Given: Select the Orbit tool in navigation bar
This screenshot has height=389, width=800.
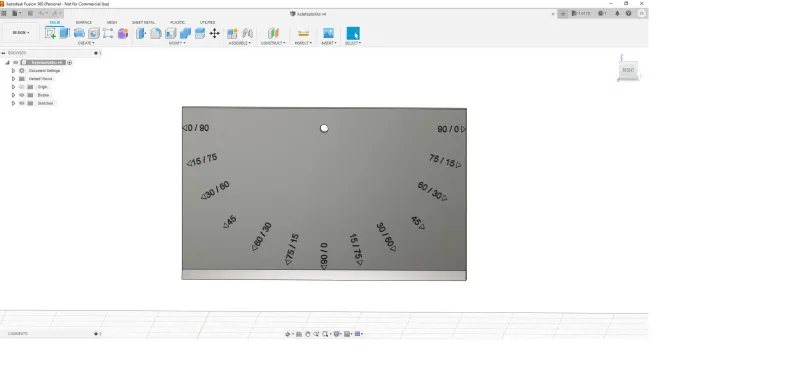Looking at the screenshot, I should pos(287,334).
